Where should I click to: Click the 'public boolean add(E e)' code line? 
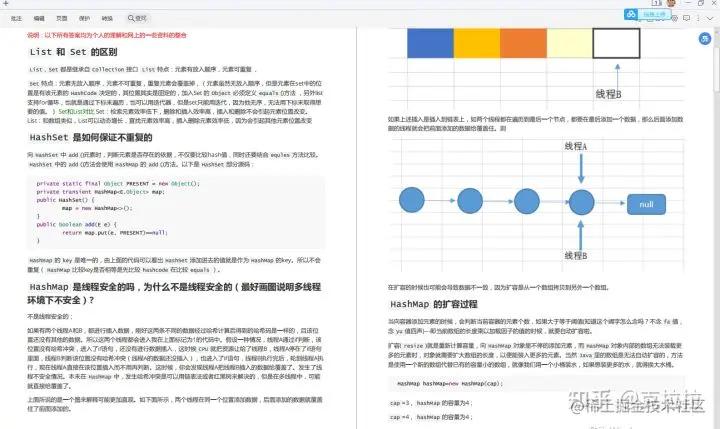click(77, 225)
